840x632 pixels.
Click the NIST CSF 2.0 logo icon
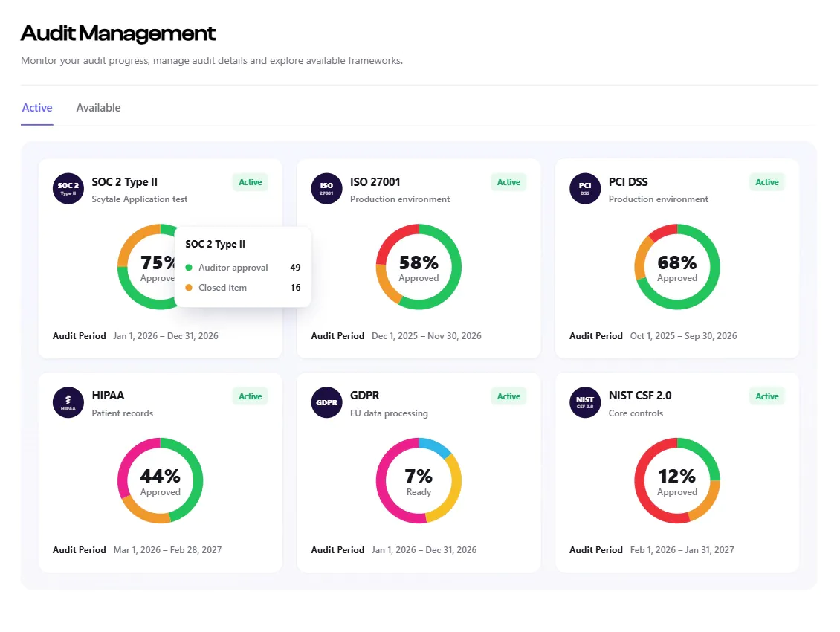tap(585, 402)
